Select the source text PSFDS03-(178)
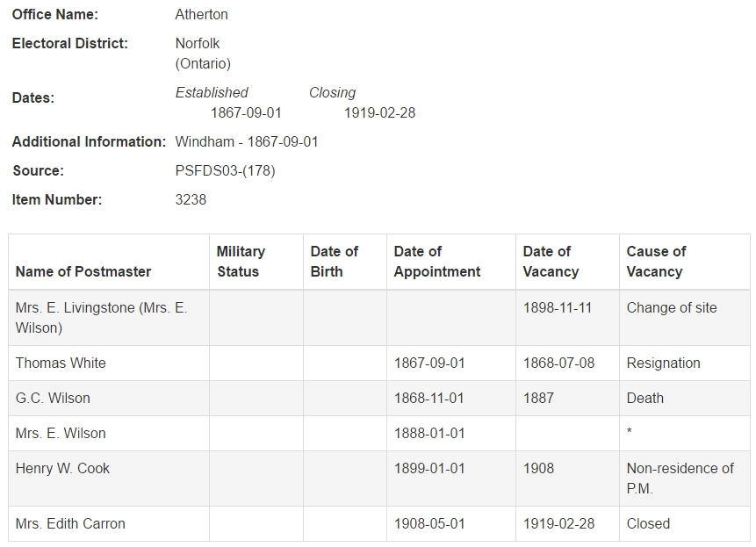The height and width of the screenshot is (547, 756). (x=225, y=170)
